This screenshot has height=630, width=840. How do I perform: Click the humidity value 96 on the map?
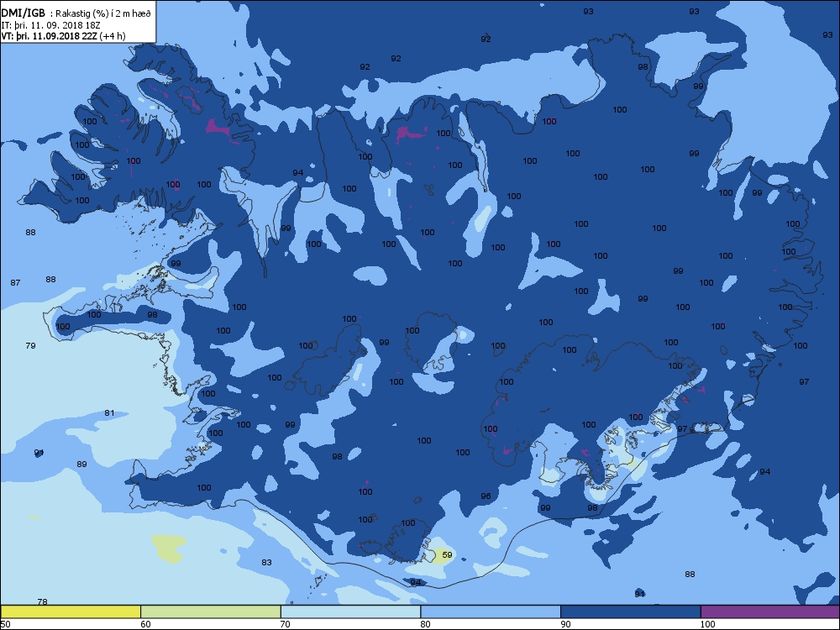coord(486,496)
